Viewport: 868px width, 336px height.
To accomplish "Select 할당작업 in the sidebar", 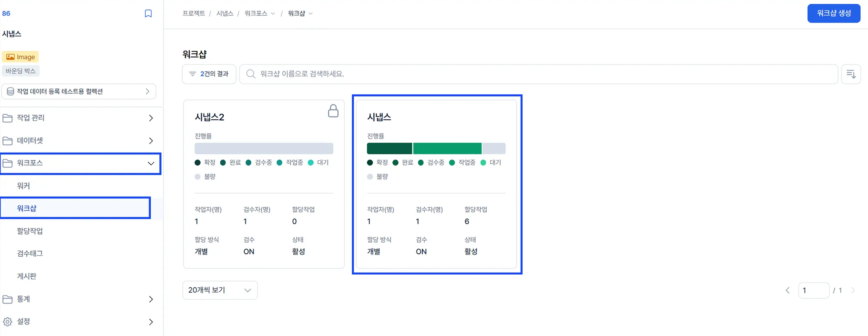I will coord(30,231).
